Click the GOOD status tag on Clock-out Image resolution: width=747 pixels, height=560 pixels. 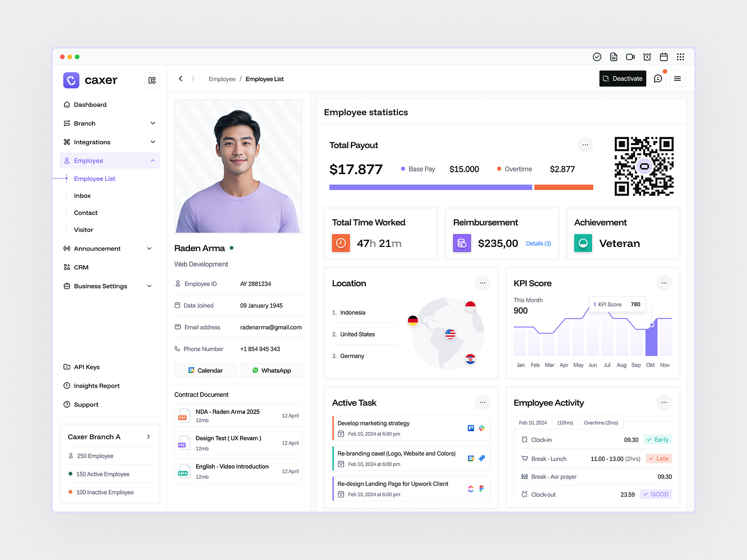[655, 494]
